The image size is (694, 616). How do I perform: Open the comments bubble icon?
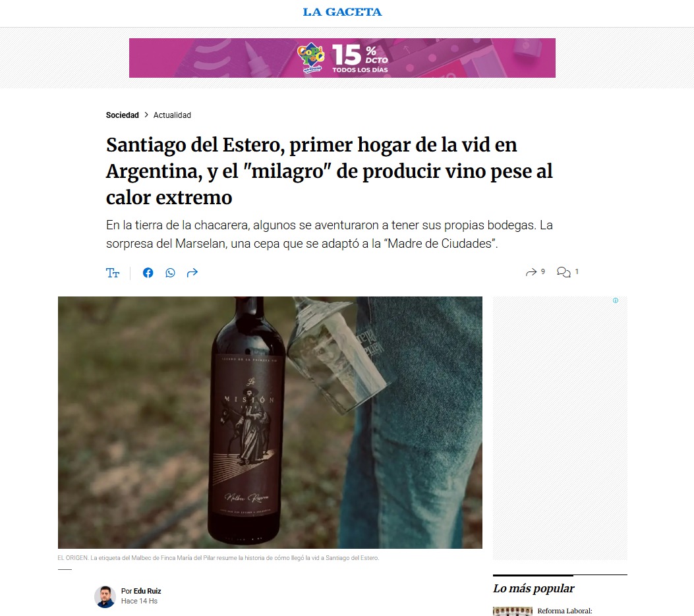pyautogui.click(x=564, y=271)
